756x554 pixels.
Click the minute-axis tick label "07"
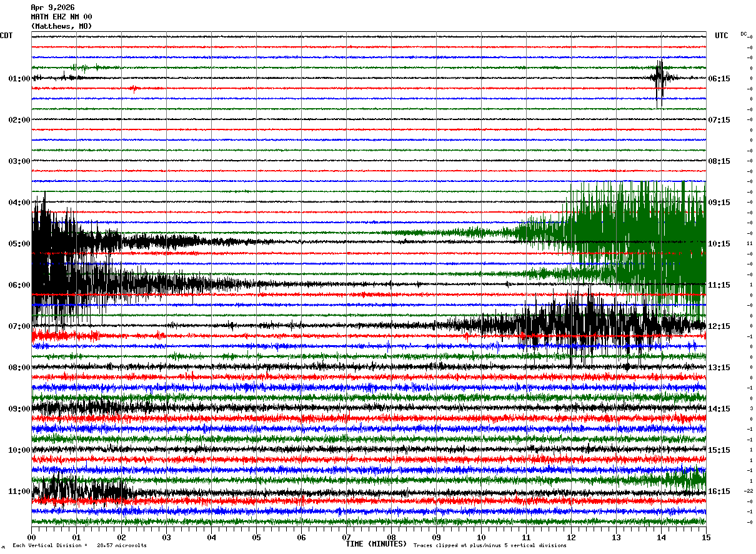pyautogui.click(x=346, y=537)
